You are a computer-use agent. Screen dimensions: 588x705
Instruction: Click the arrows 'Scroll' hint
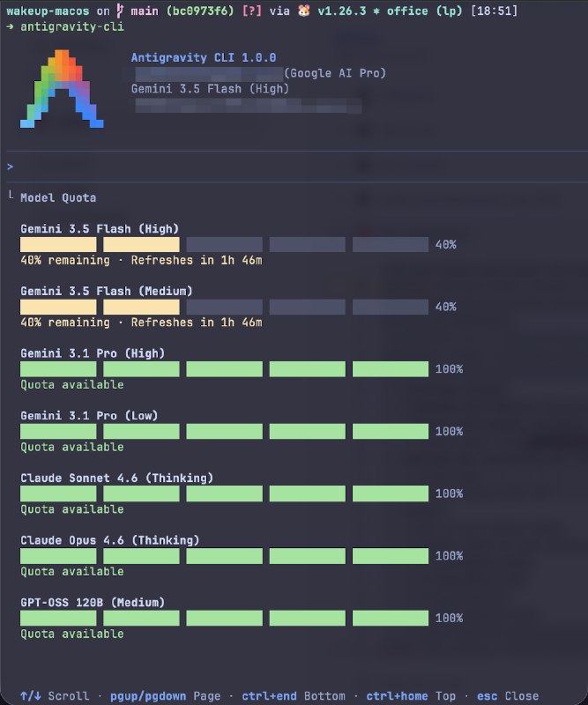55,696
